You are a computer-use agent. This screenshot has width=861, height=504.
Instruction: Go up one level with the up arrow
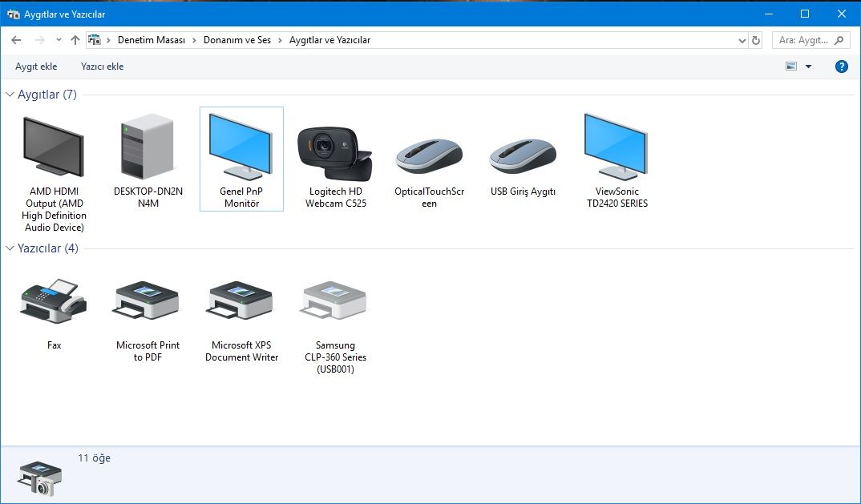75,40
